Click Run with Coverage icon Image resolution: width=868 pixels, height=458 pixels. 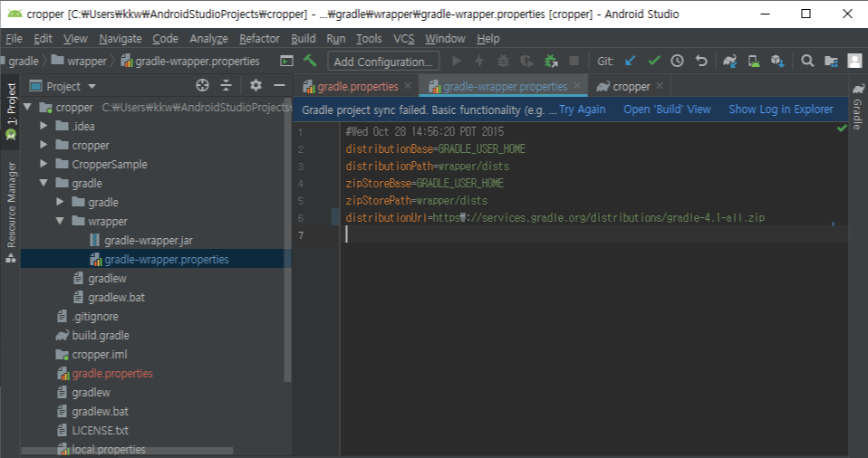(526, 61)
